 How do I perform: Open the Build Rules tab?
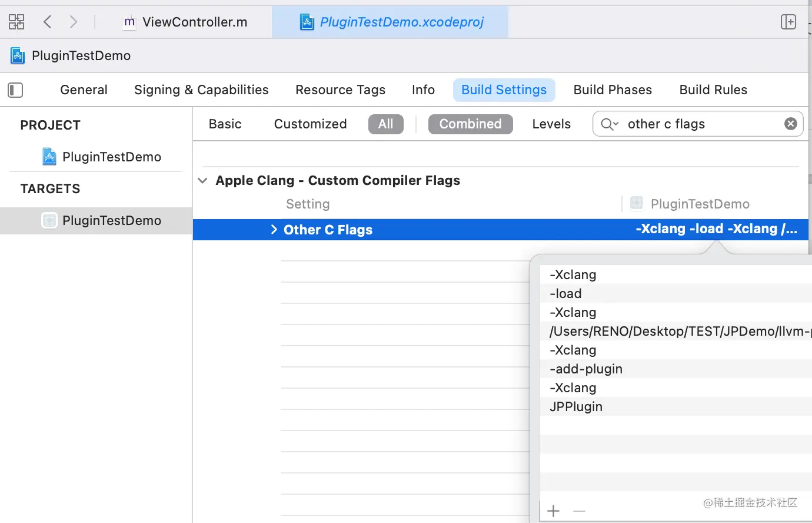(x=713, y=90)
